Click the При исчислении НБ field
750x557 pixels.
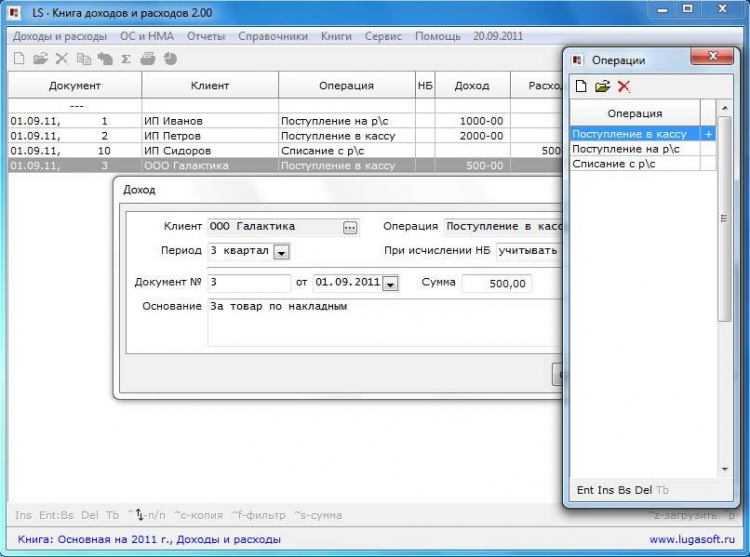pyautogui.click(x=529, y=251)
